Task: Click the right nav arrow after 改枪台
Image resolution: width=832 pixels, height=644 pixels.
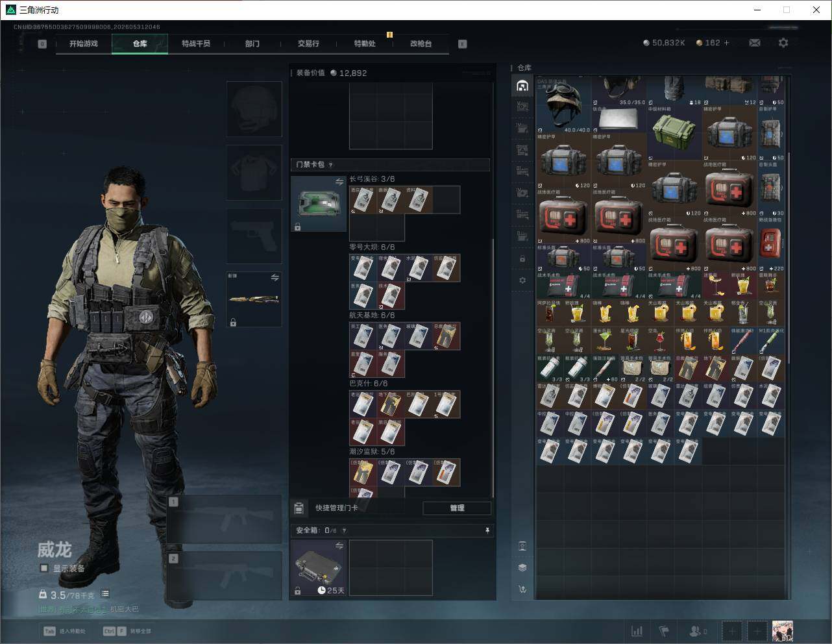Action: pos(463,43)
